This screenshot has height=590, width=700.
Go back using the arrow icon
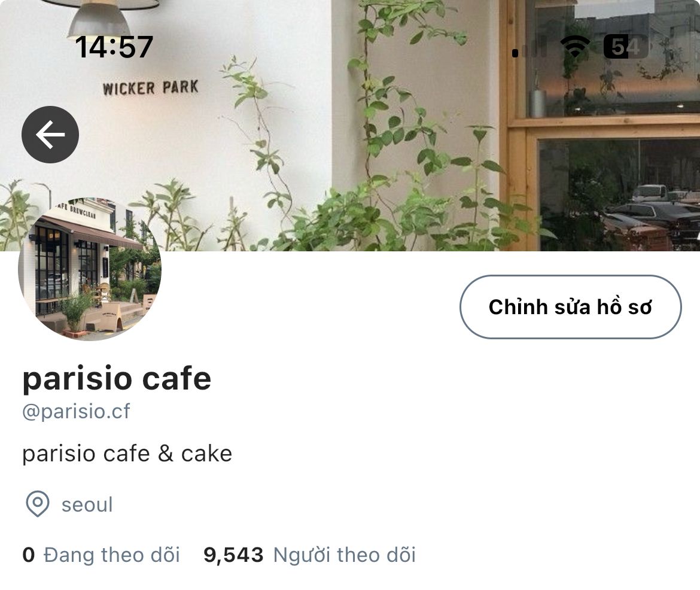click(x=50, y=135)
